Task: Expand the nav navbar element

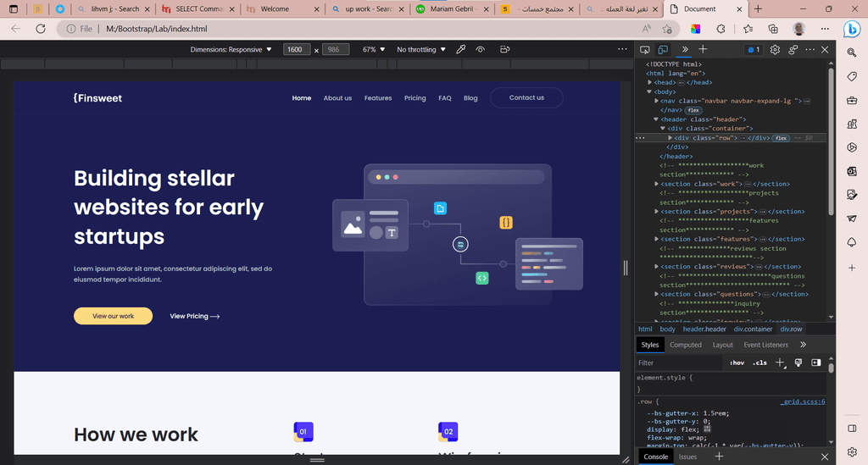Action: click(657, 101)
